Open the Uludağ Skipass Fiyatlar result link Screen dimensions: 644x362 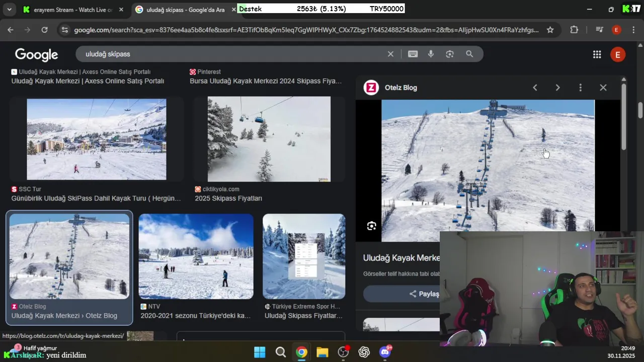tap(304, 316)
